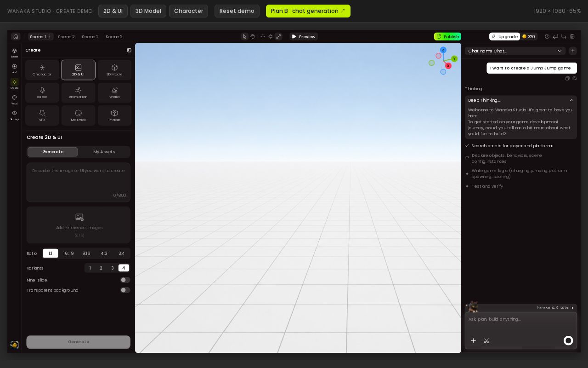The width and height of the screenshot is (588, 368).
Task: Click the Upgrade button
Action: pos(504,36)
